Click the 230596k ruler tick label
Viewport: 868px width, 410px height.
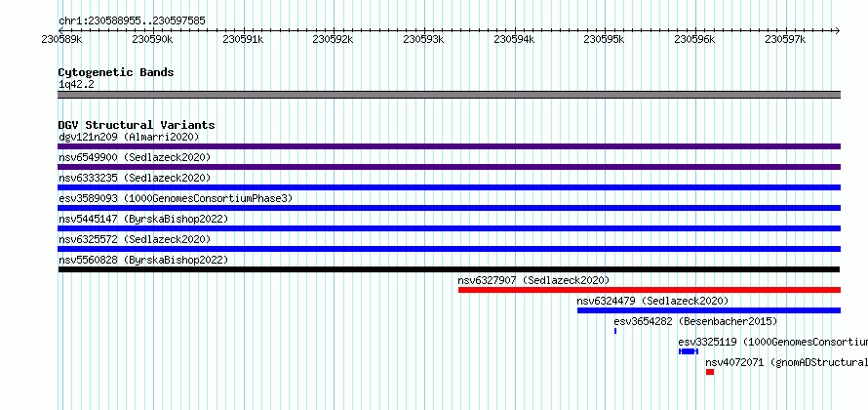(694, 39)
